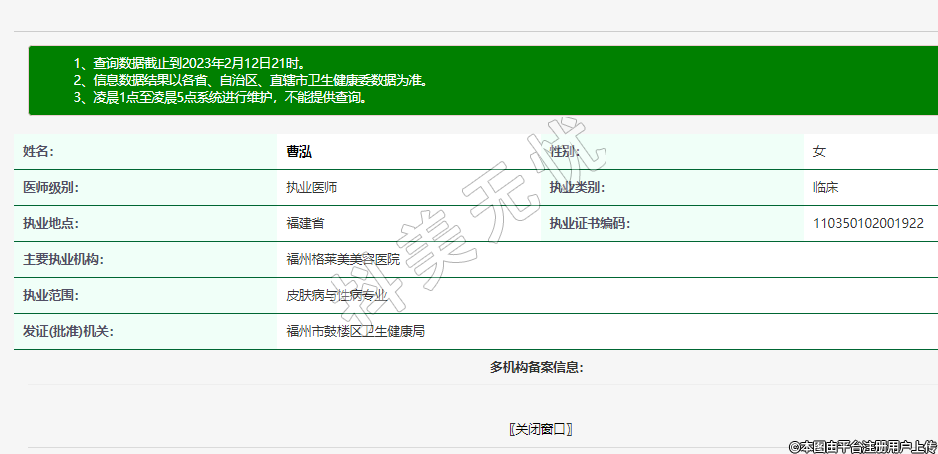This screenshot has width=938, height=454.
Task: Click the 皮肤病与性病专业 practice scope value
Action: 336,295
